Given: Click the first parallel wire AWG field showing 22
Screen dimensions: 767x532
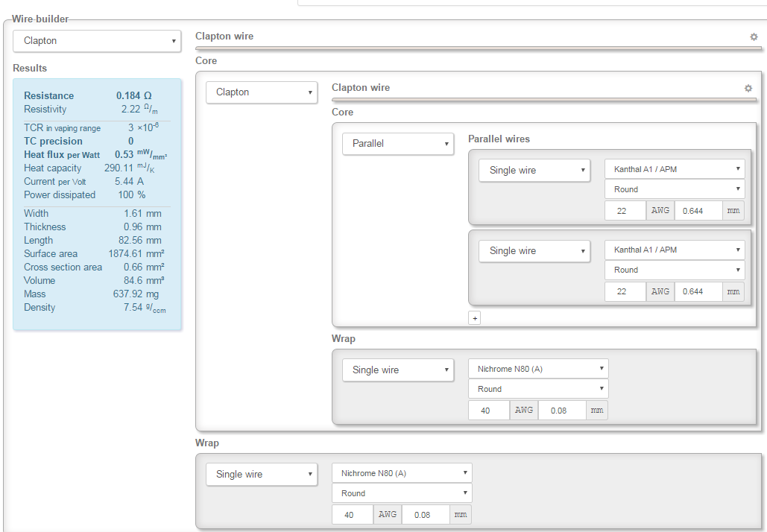Looking at the screenshot, I should pos(625,211).
